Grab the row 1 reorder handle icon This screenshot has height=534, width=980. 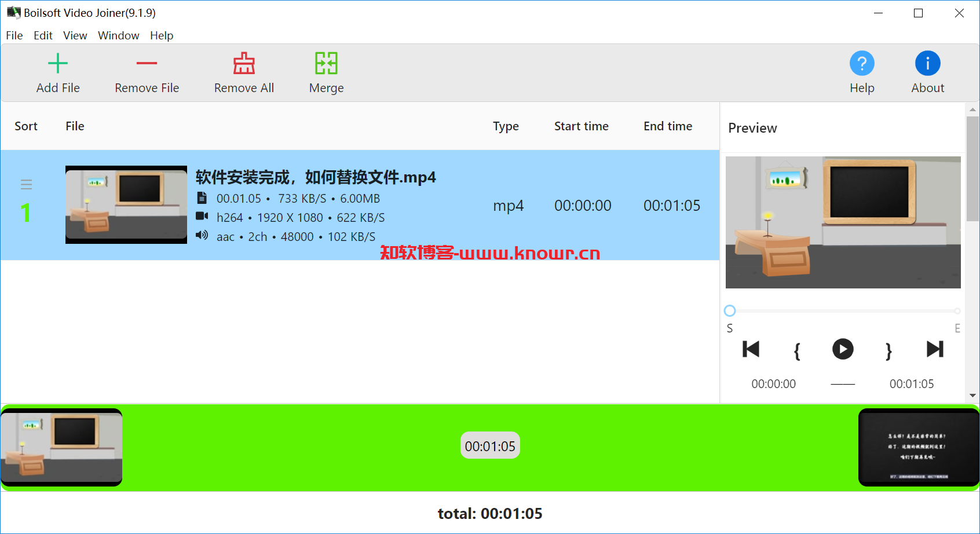pyautogui.click(x=26, y=184)
